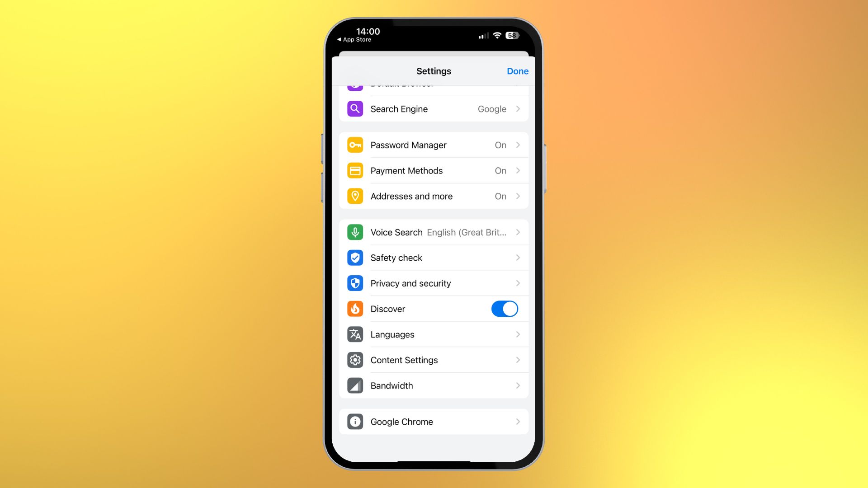Select the Search Engine menu item
Screen dimensions: 868x488
coord(434,108)
